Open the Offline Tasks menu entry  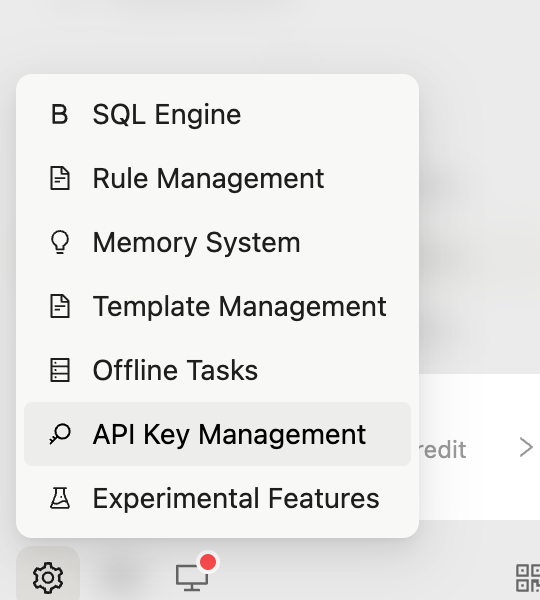217,370
